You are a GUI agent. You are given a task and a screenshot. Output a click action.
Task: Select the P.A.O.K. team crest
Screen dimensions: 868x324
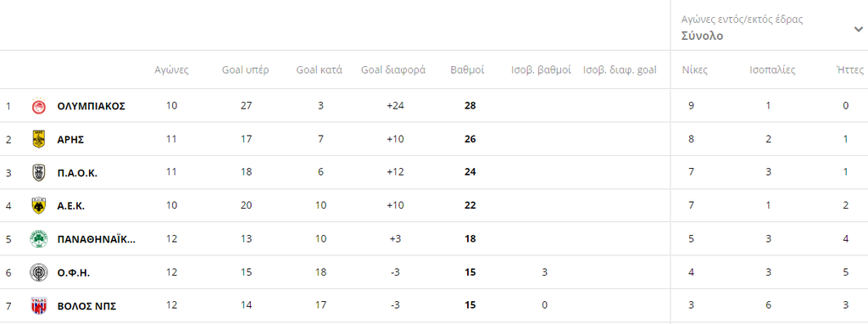38,172
